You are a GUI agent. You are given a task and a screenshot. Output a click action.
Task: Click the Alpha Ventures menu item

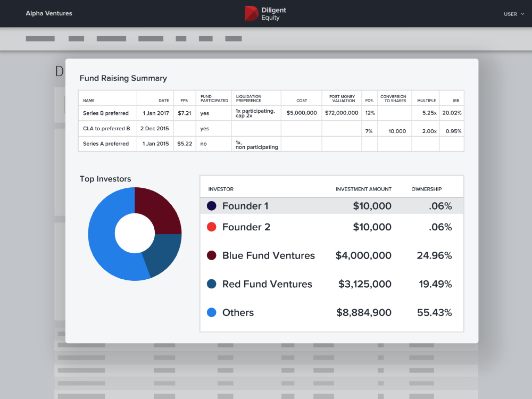[x=49, y=13]
